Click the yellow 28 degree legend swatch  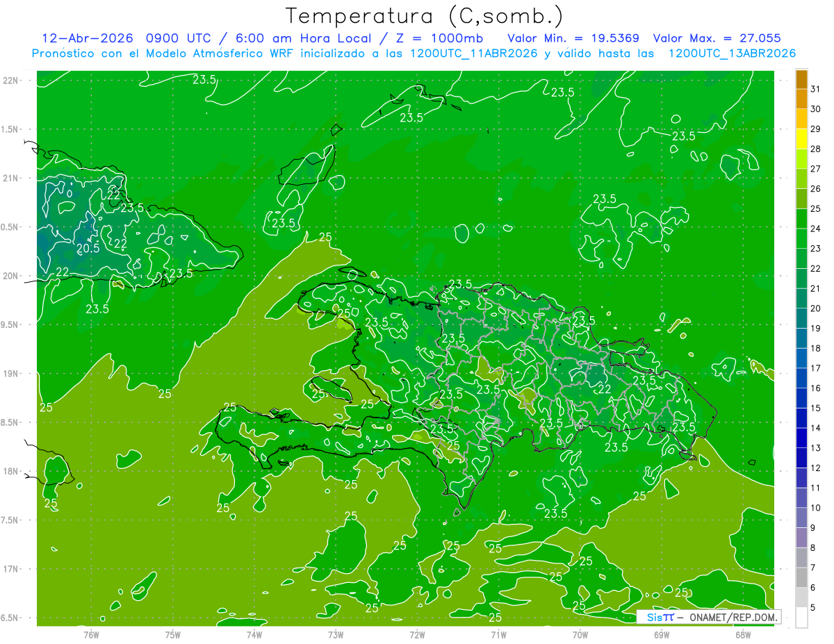pyautogui.click(x=801, y=139)
